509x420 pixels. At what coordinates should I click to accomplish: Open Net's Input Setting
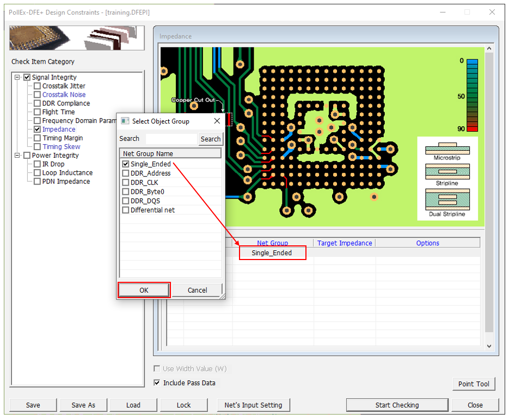click(x=253, y=405)
